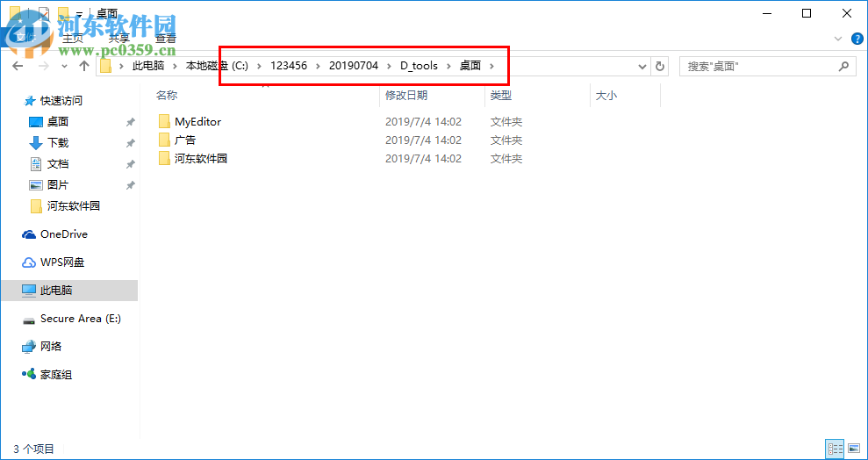Open 桌面 in Quick access sidebar
The width and height of the screenshot is (868, 460).
[x=58, y=122]
